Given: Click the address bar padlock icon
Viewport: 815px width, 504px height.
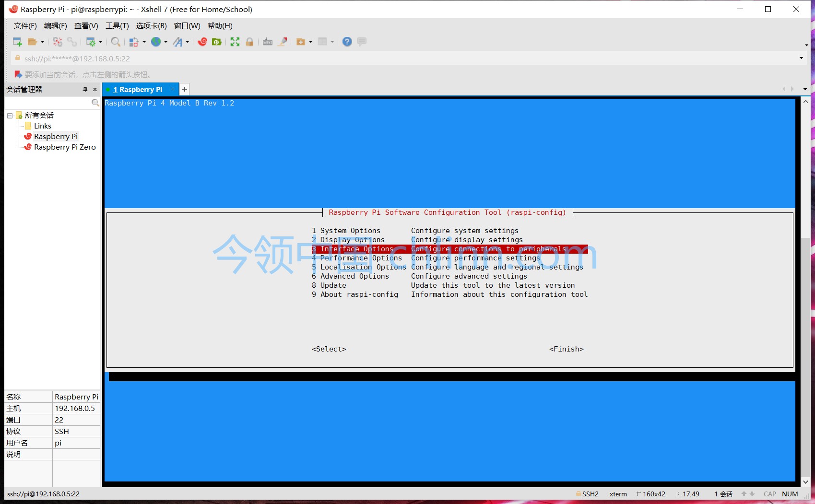Looking at the screenshot, I should click(x=18, y=58).
